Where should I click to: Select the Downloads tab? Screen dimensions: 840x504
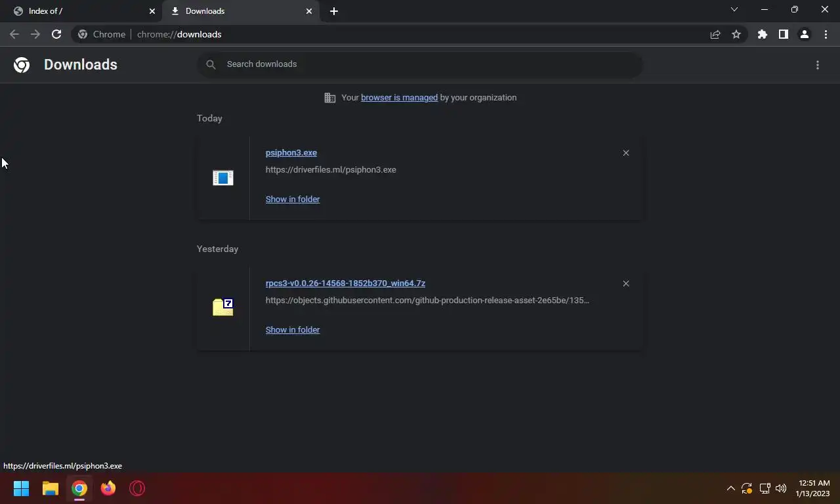pos(241,11)
